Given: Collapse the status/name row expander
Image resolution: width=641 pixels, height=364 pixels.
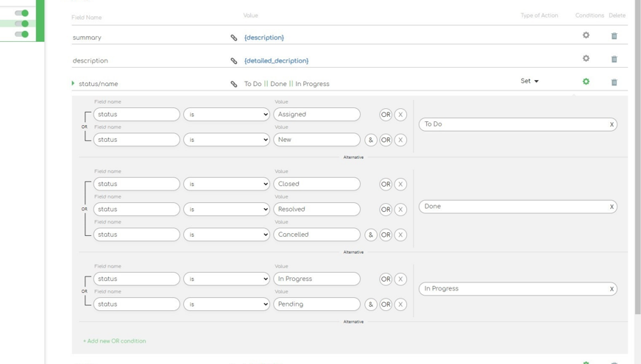Looking at the screenshot, I should [x=73, y=84].
